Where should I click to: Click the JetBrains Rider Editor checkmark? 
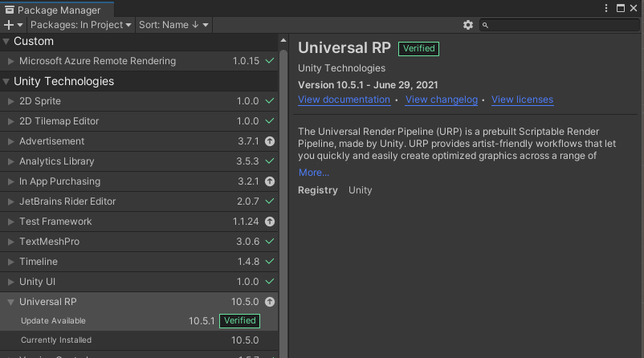click(270, 201)
